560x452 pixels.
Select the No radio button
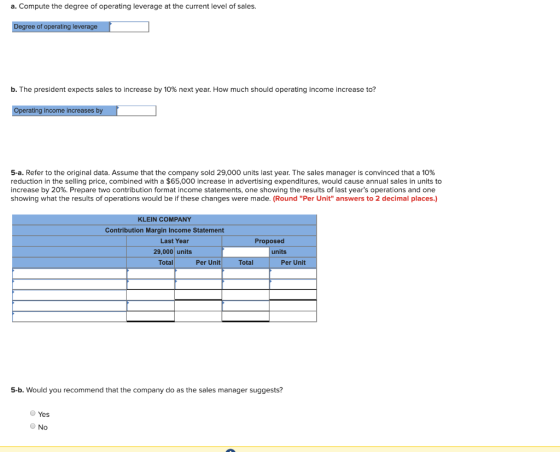tap(33, 426)
